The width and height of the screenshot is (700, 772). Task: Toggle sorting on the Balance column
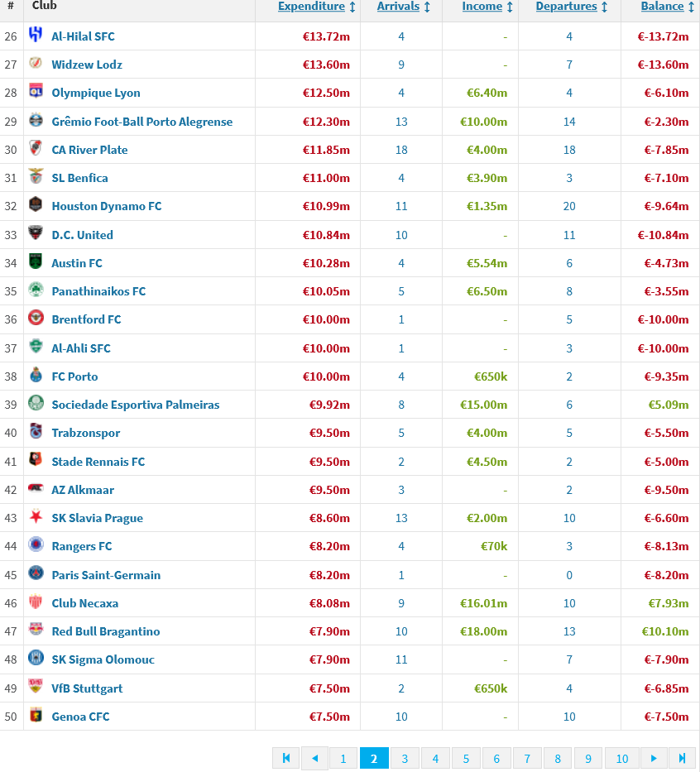[666, 7]
